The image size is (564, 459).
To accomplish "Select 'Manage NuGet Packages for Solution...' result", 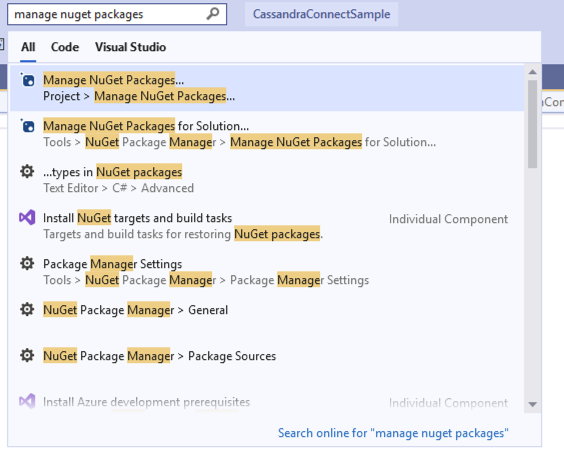I will [x=267, y=134].
